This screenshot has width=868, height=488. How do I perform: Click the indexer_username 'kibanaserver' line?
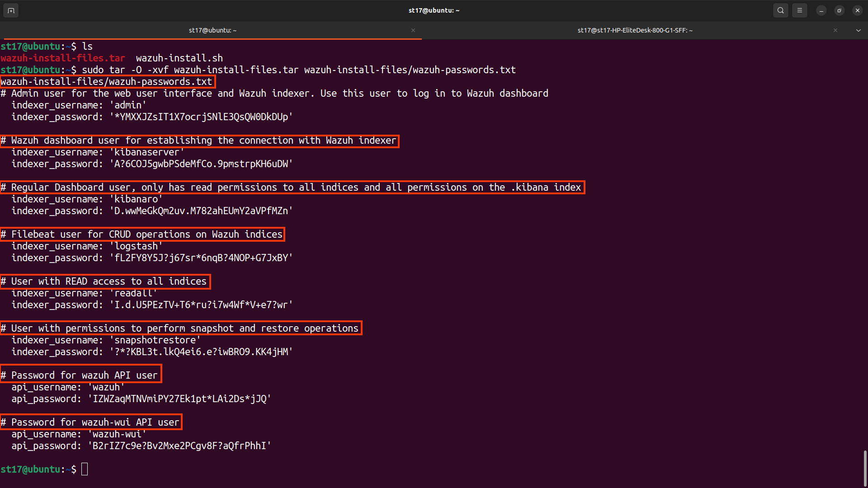click(98, 152)
